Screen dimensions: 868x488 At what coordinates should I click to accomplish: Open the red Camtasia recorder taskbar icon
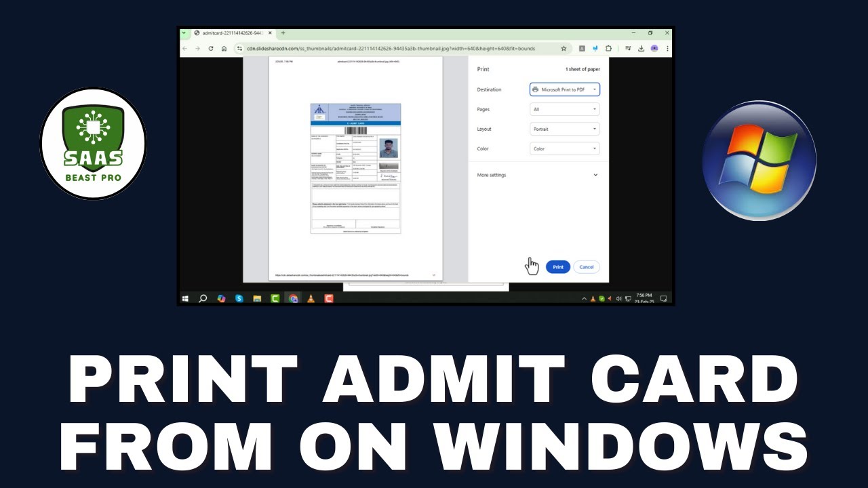(329, 298)
